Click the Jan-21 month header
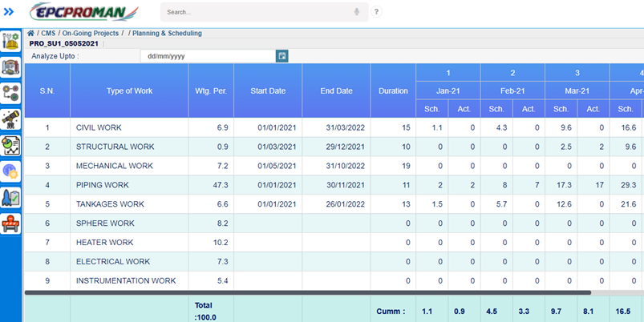The width and height of the screenshot is (644, 322). tap(448, 91)
